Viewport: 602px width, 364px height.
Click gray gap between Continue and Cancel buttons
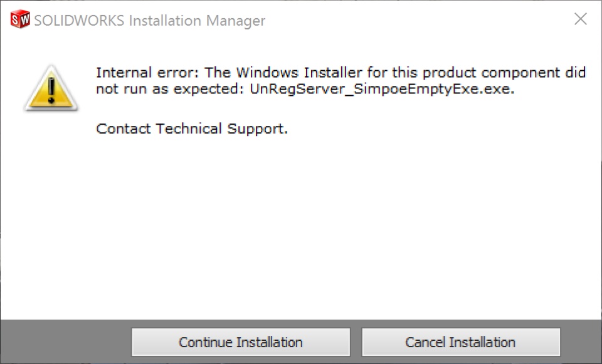coord(356,342)
